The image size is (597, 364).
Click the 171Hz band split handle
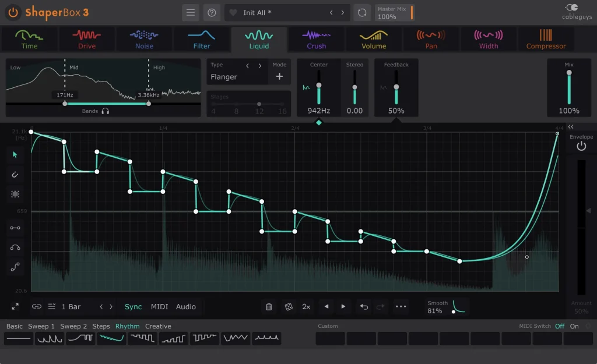pos(65,104)
